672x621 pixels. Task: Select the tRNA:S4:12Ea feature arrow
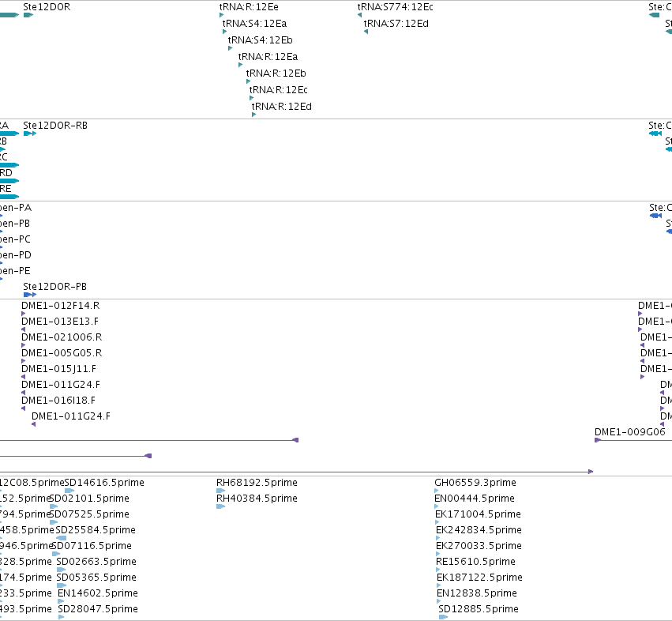(x=224, y=32)
